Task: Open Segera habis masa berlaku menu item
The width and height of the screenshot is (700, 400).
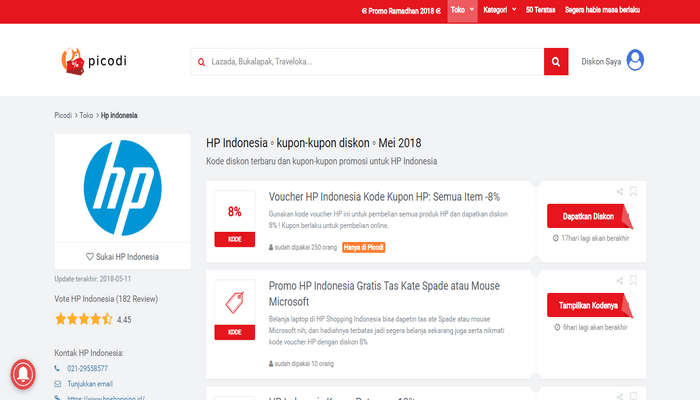Action: 602,10
